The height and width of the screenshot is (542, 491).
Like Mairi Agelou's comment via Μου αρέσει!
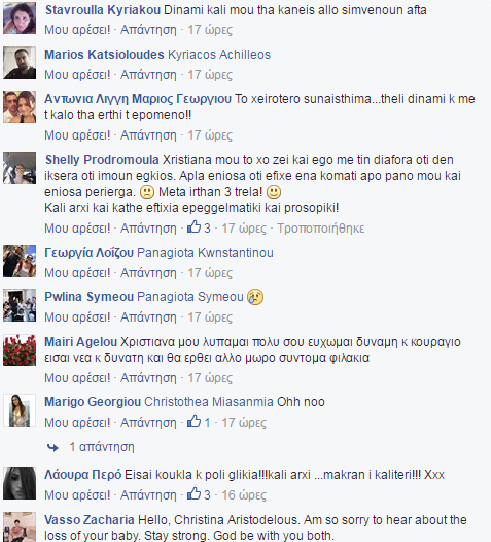77,378
